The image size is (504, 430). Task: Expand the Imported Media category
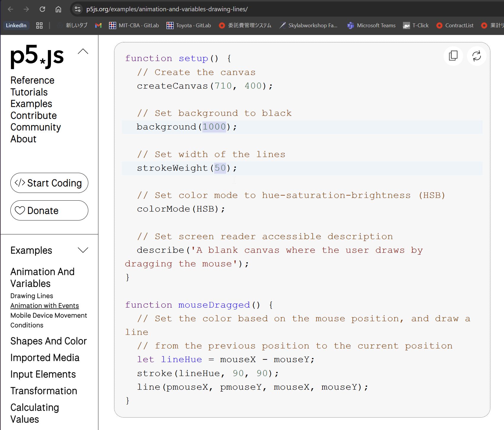45,358
